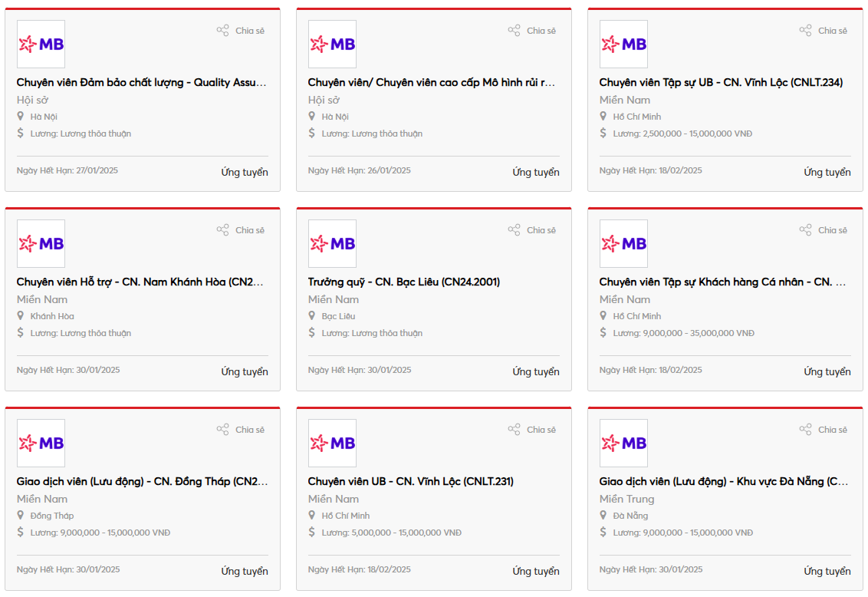Click MB logo on Chuyên viên UB CNLT.231 card
The width and height of the screenshot is (868, 597).
click(x=332, y=443)
